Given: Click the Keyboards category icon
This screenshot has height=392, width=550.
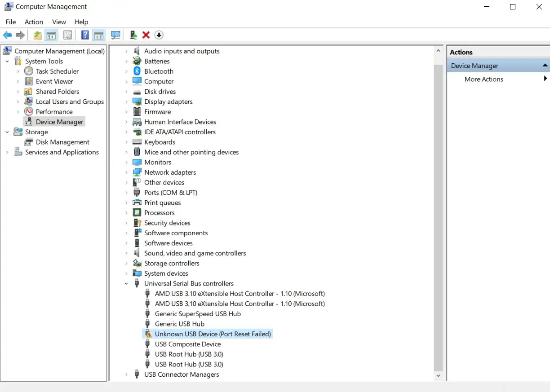Looking at the screenshot, I should pos(137,142).
